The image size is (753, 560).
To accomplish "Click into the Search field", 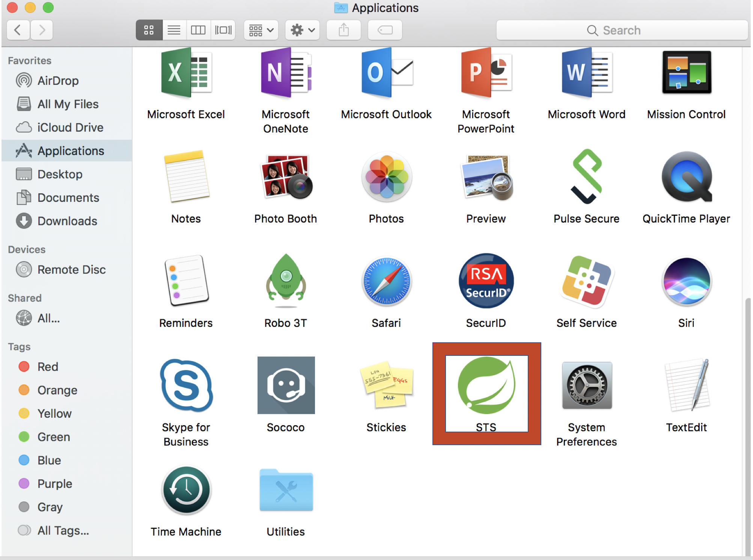I will pos(621,30).
